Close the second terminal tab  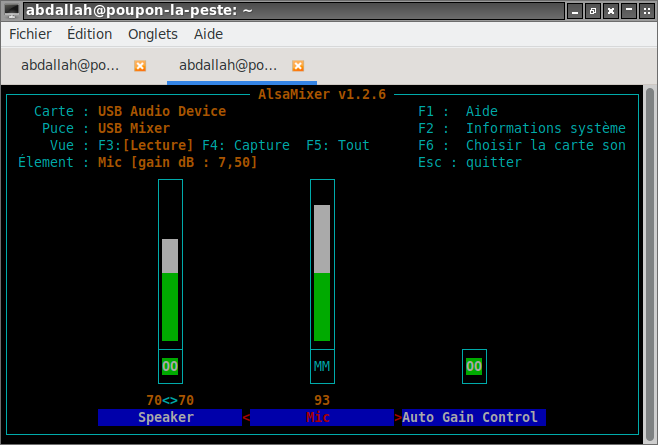[x=298, y=66]
